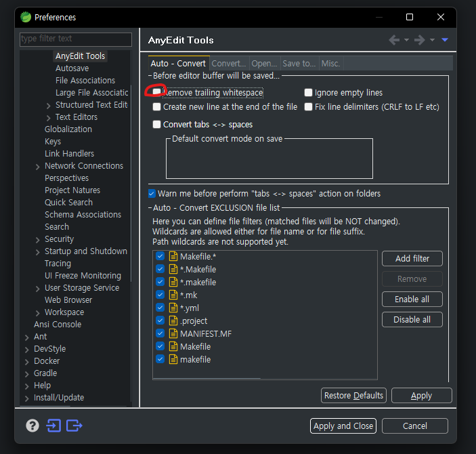Uncheck the .project filter checkbox

(160, 321)
